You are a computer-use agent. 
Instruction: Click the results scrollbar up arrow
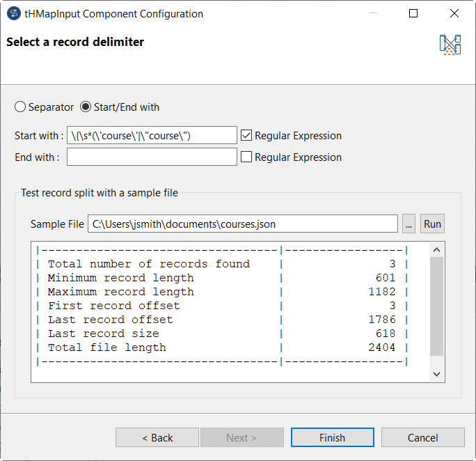436,250
